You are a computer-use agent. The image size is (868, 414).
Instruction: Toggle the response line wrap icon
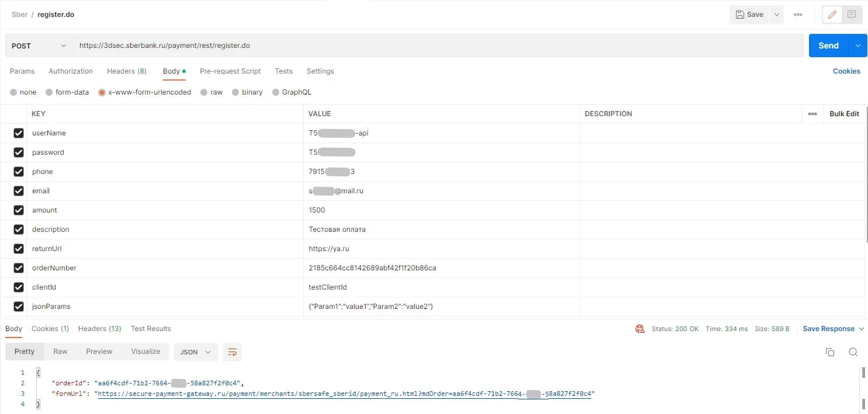(x=232, y=352)
